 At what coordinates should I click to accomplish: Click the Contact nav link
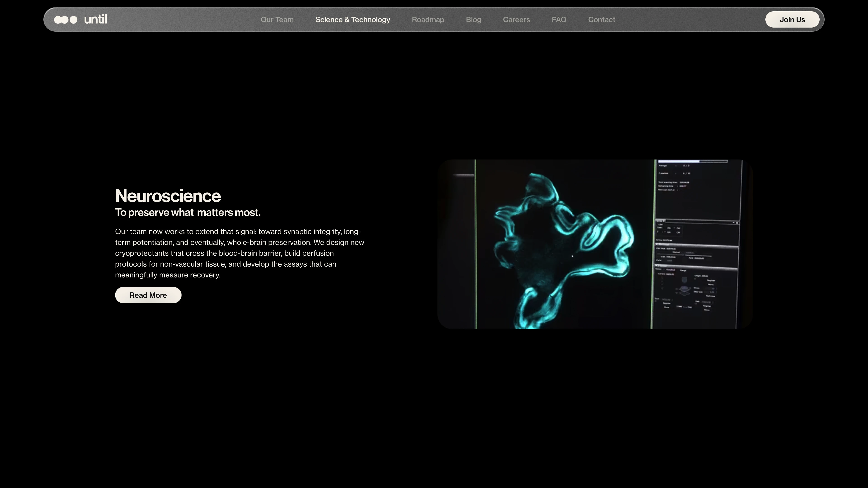click(601, 19)
